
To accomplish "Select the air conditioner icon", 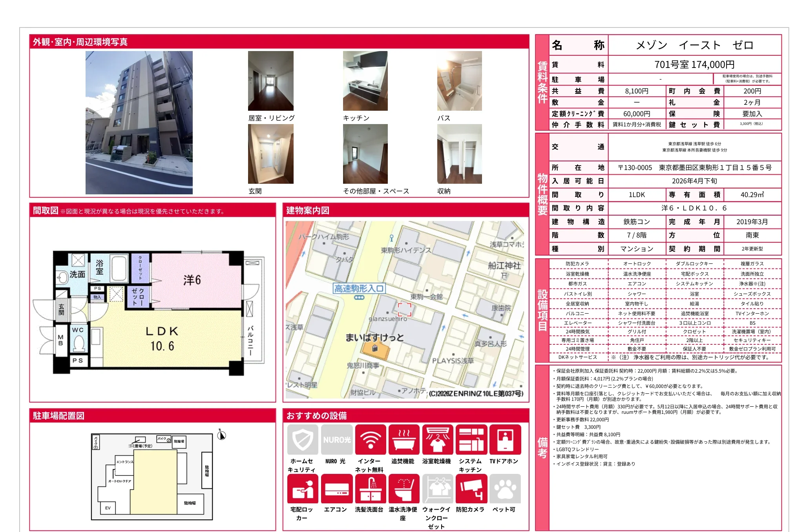I will [336, 488].
